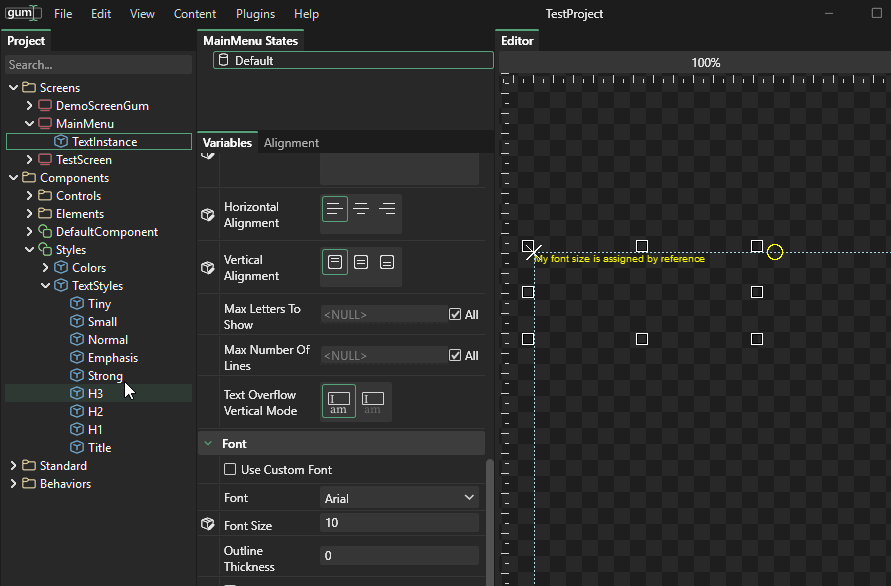Select the Default state entry
Viewport: 891px width, 586px height.
point(254,61)
